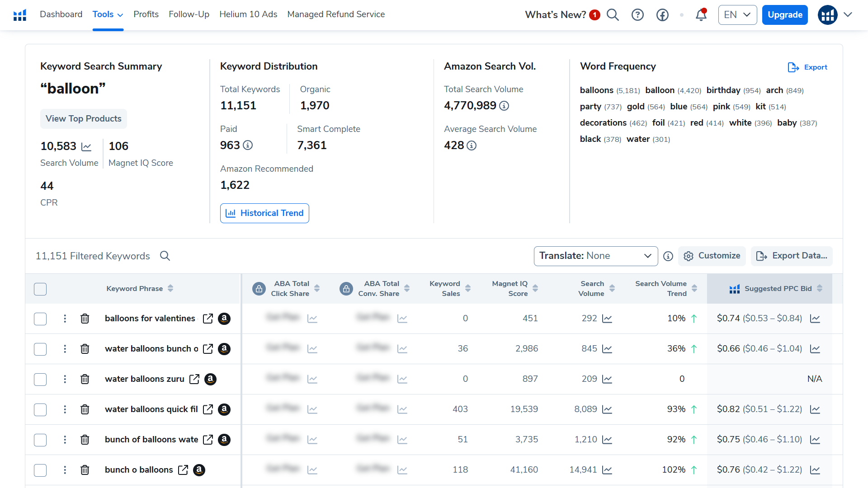Open 'balloons for valentines' in new tab

pyautogui.click(x=208, y=319)
